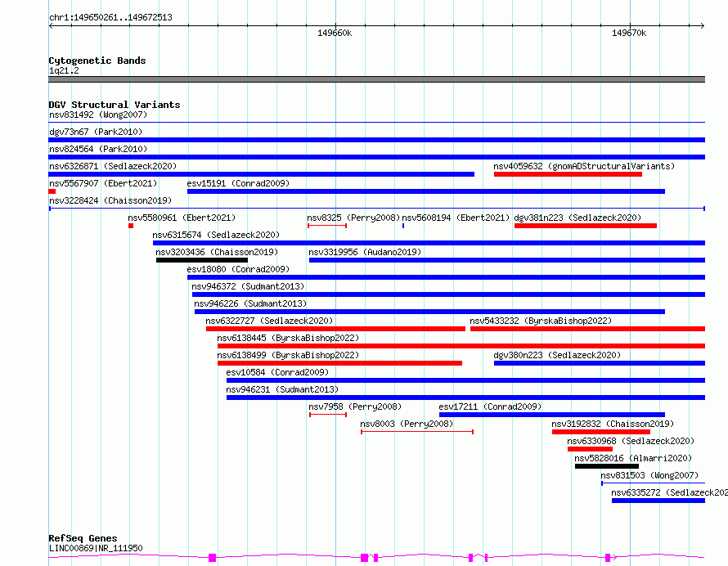Screen dimensions: 728x566
Task: Select nsv946226 (Sudmant2013) label
Action: click(x=250, y=303)
